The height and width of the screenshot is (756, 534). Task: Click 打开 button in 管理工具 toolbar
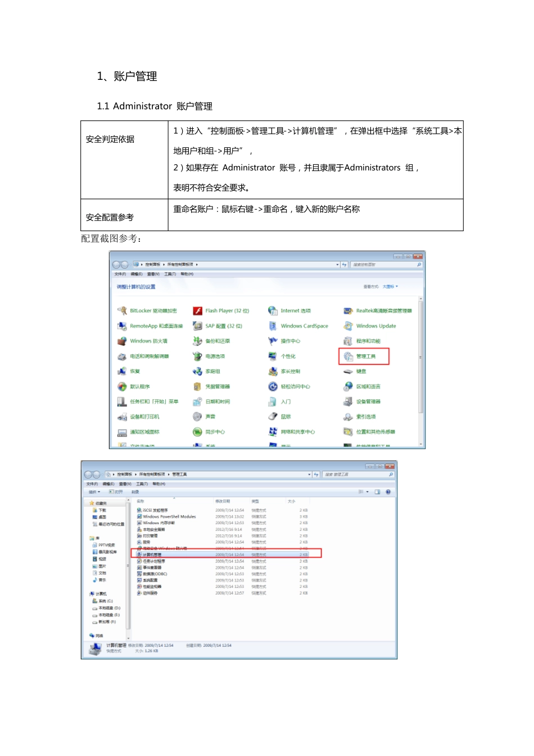coord(116,492)
